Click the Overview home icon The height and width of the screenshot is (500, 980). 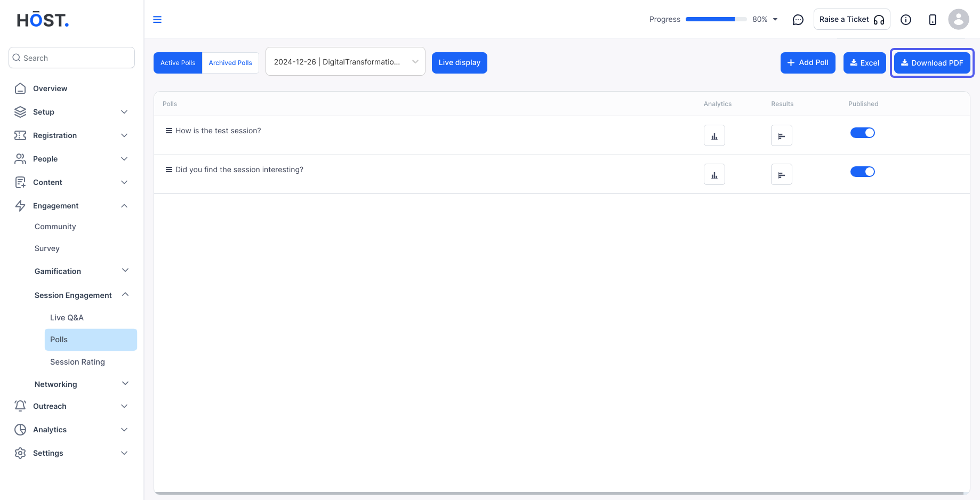20,88
